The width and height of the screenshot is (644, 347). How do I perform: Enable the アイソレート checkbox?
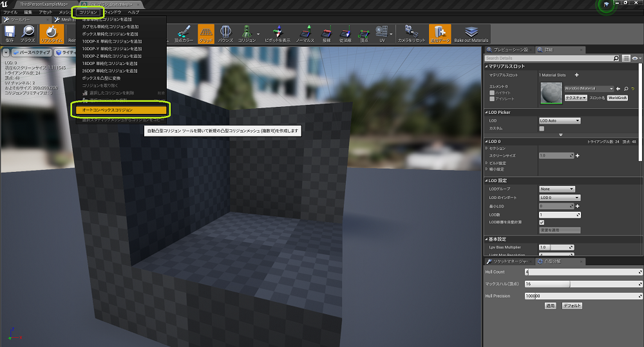click(492, 99)
